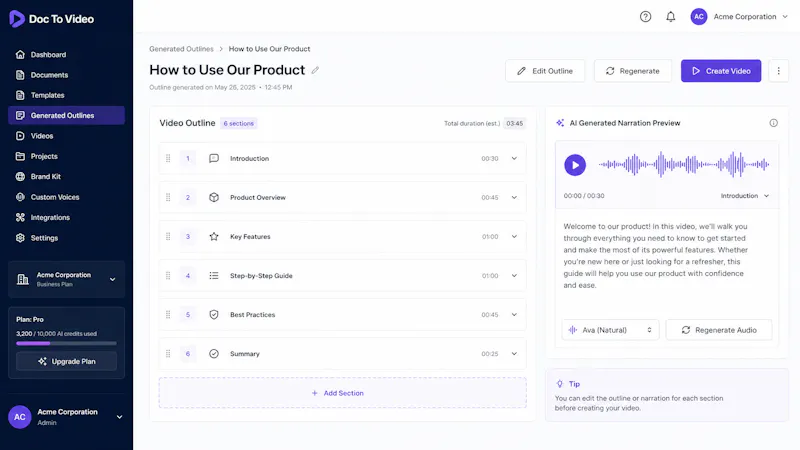Open Custom Voices in sidebar
This screenshot has height=450, width=800.
click(66, 197)
